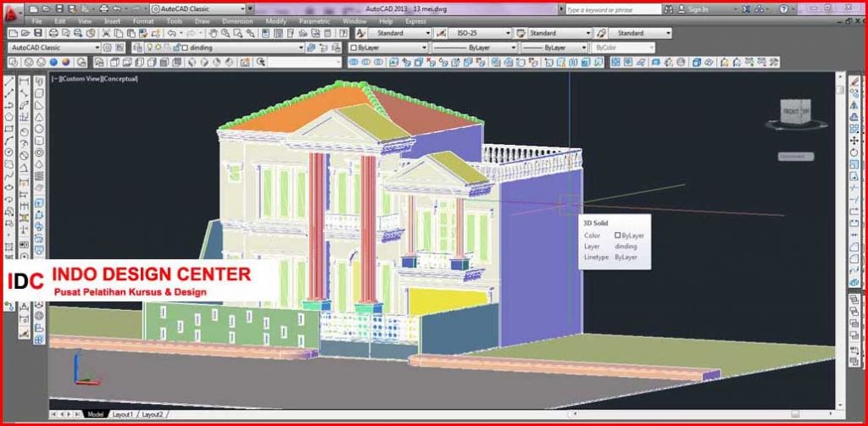Viewport: 868px width, 426px height.
Task: Click the application menu red A button
Action: pyautogui.click(x=12, y=14)
